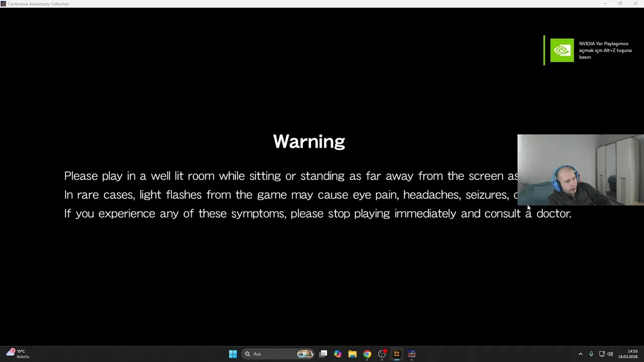
Task: Open File Explorer from the taskbar
Action: pyautogui.click(x=352, y=354)
